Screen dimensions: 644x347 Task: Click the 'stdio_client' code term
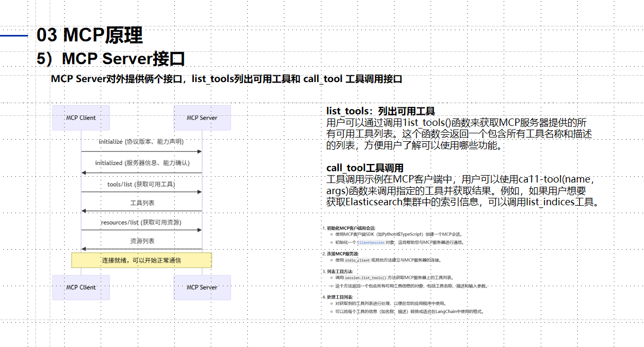tap(357, 260)
